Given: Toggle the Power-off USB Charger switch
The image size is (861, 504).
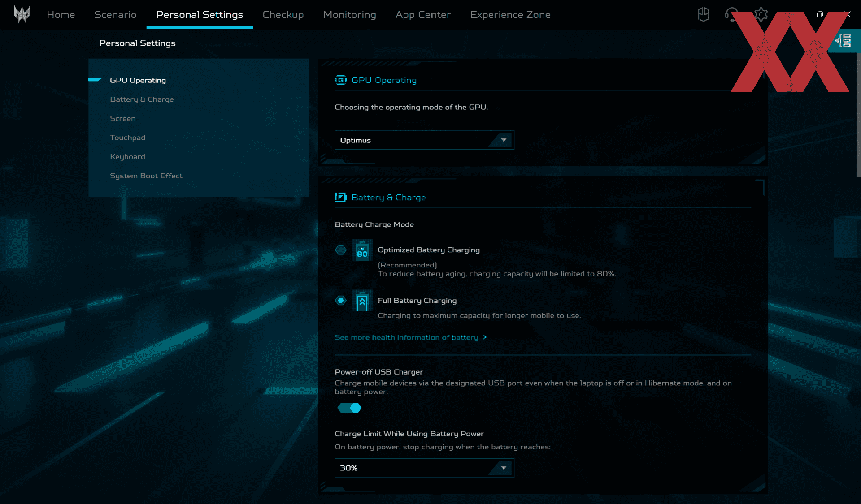Looking at the screenshot, I should [349, 408].
